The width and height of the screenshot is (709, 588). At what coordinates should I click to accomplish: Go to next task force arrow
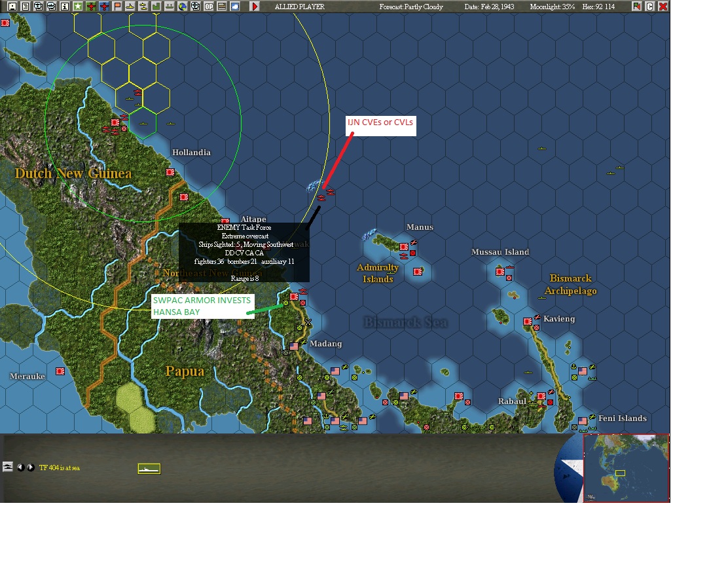tap(31, 468)
